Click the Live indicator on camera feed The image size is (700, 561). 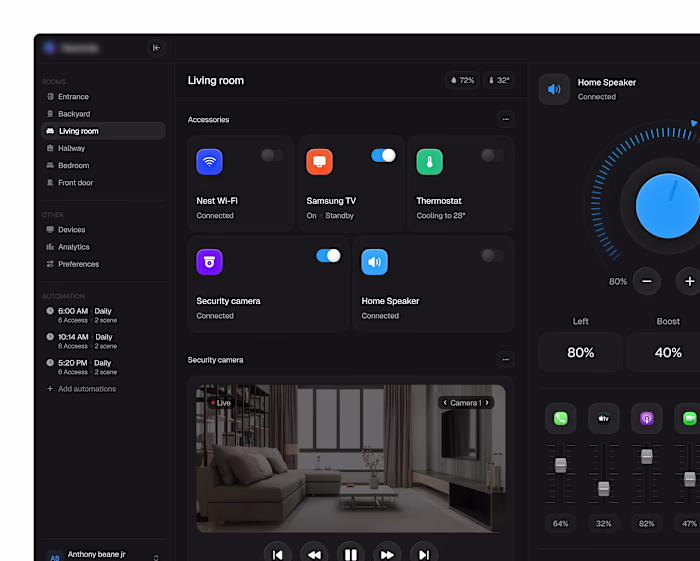click(x=221, y=403)
